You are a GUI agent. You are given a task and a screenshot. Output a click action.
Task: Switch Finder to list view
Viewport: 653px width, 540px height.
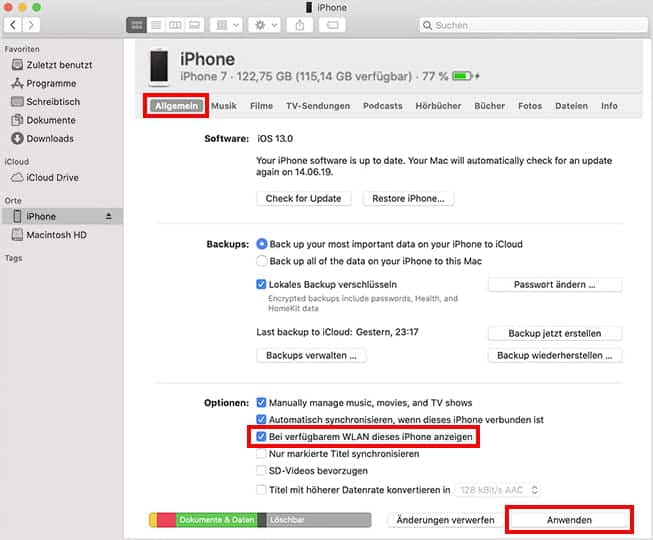[x=156, y=25]
